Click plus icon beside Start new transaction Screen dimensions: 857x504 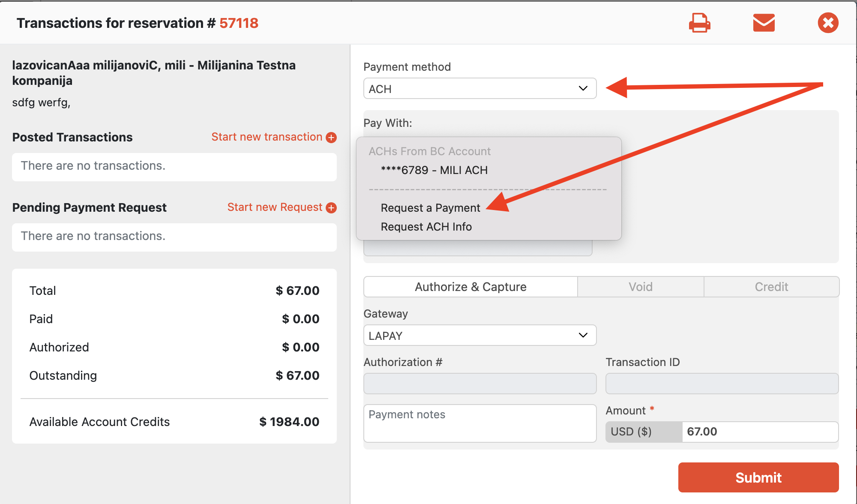pyautogui.click(x=331, y=138)
